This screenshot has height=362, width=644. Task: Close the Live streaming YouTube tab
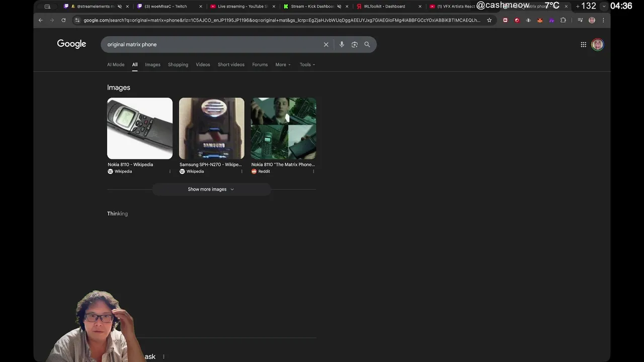tap(274, 7)
